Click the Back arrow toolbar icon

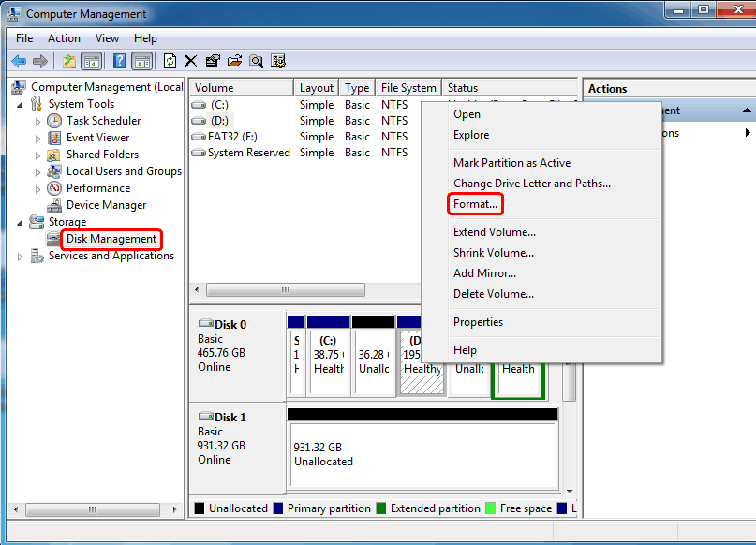(19, 61)
